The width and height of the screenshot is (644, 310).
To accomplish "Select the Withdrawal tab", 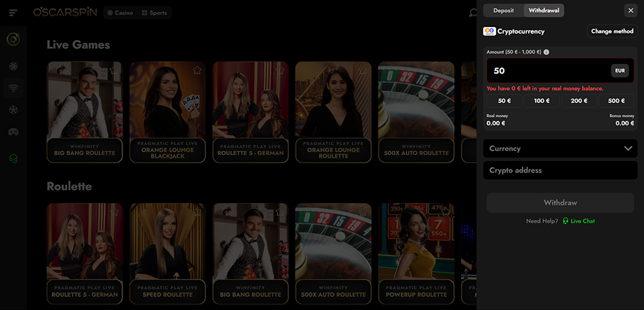I will tap(544, 11).
